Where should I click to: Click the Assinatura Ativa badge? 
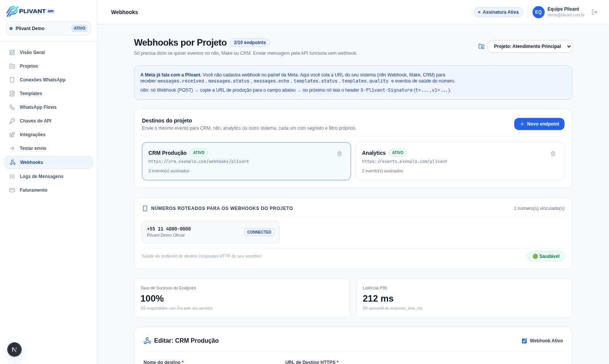tap(498, 12)
